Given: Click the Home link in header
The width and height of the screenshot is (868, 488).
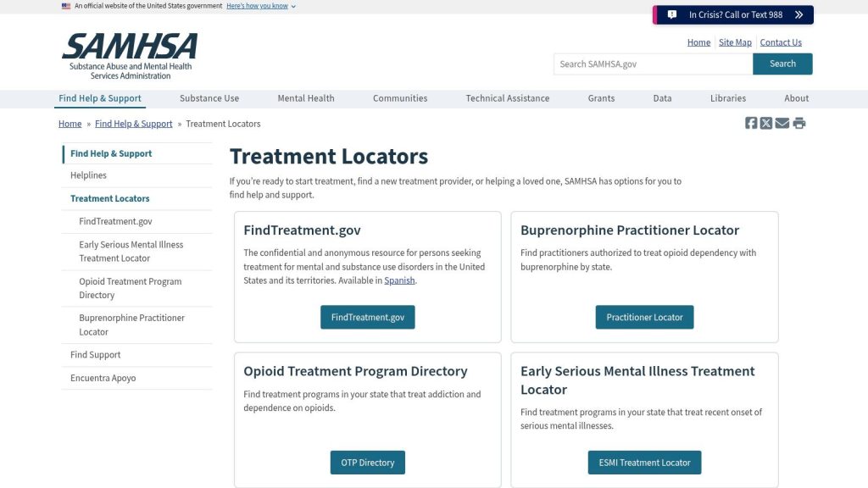Looking at the screenshot, I should coord(698,42).
